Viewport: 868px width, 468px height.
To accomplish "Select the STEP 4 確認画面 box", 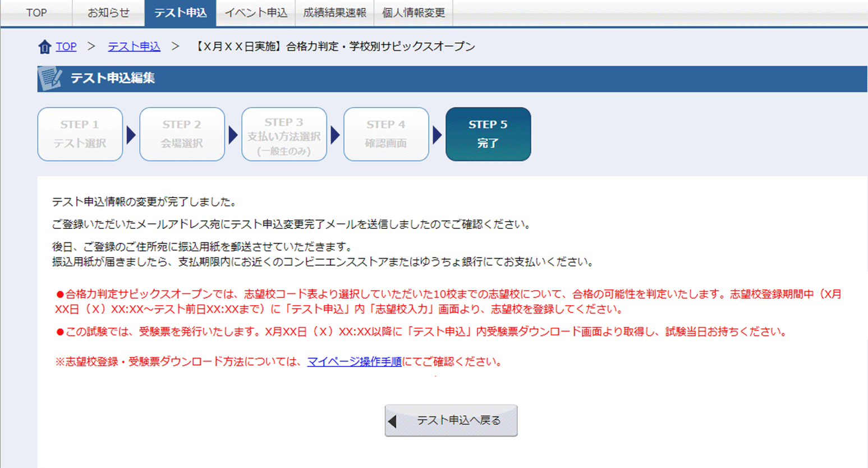I will 386,134.
